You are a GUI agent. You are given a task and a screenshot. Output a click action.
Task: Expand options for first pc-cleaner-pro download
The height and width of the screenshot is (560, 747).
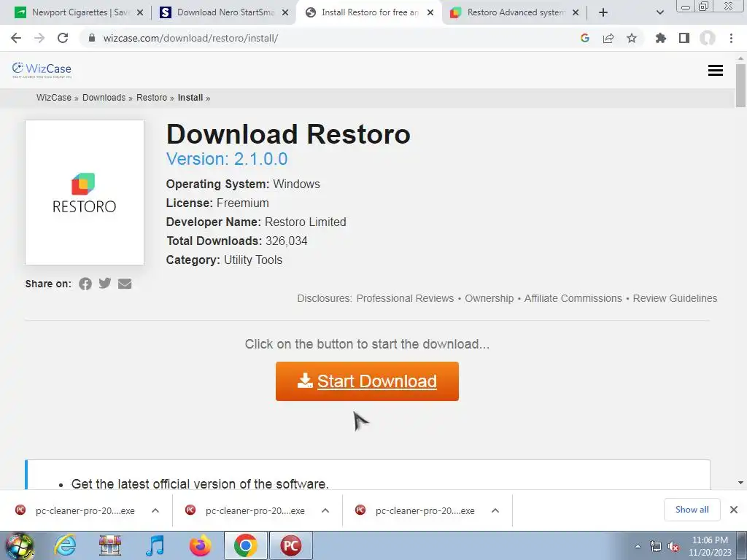pos(155,510)
